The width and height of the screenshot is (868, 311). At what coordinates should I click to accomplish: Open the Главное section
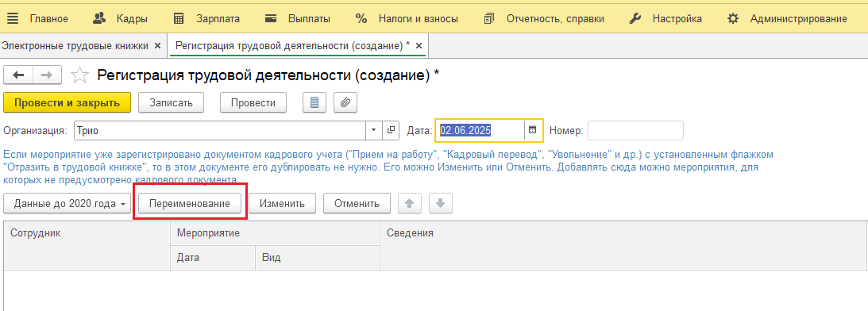tap(49, 19)
